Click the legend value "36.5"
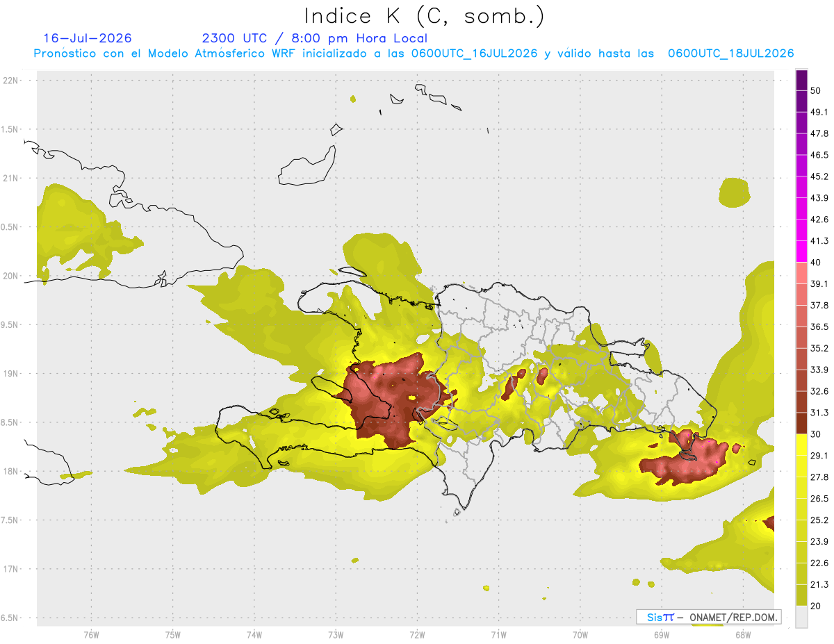Viewport: 834px width, 644px height. [819, 327]
